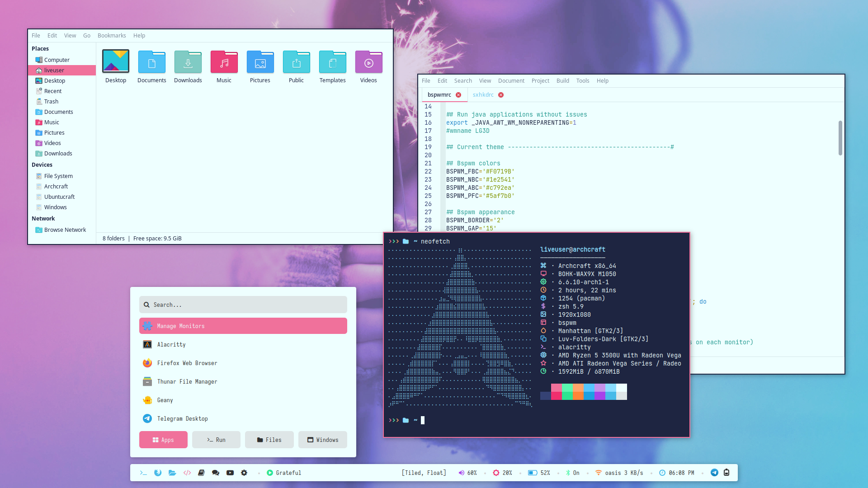Image resolution: width=868 pixels, height=488 pixels.
Task: Click the Run button in launcher
Action: [216, 440]
